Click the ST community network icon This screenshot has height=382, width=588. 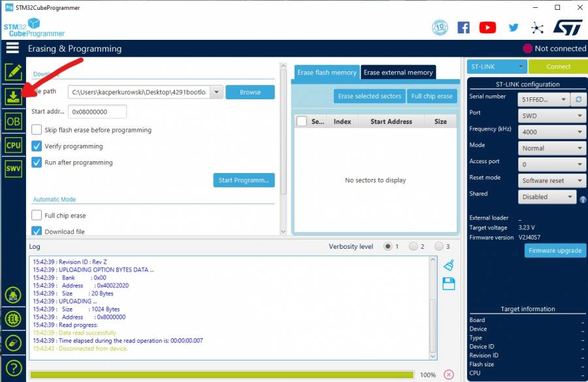[538, 27]
